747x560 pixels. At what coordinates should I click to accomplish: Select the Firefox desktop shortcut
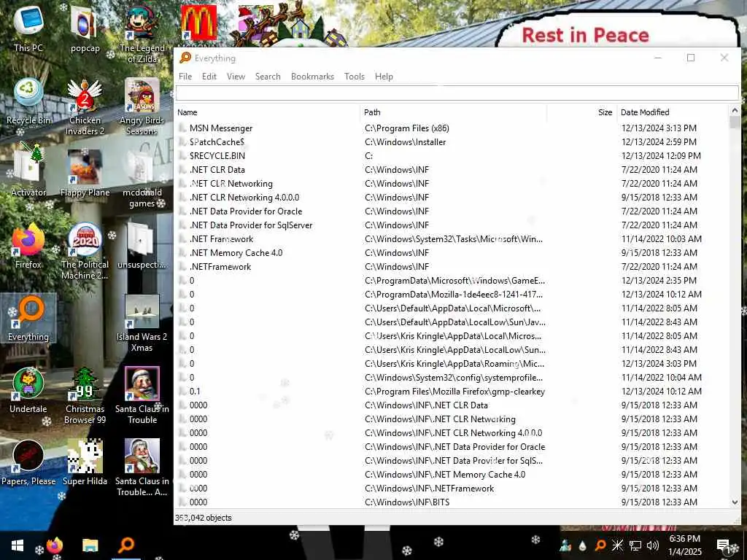click(x=28, y=246)
